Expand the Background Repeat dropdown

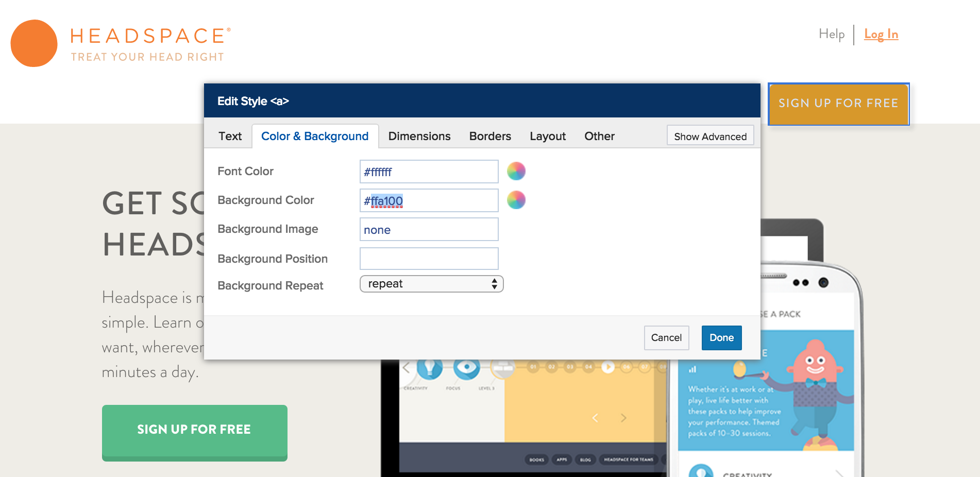pos(431,284)
